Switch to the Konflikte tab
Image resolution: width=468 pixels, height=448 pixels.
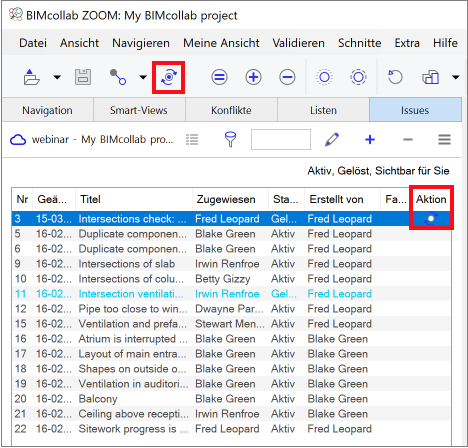point(231,110)
